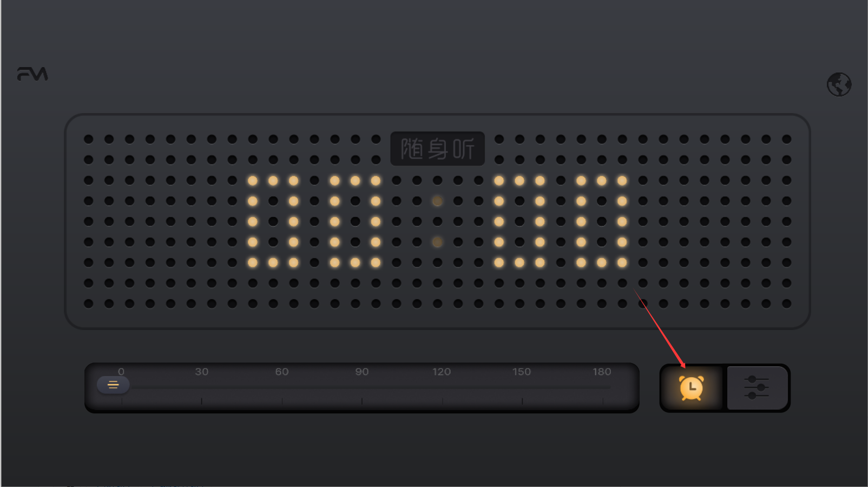The width and height of the screenshot is (868, 487).
Task: Click the second LED digit of the display
Action: 355,221
